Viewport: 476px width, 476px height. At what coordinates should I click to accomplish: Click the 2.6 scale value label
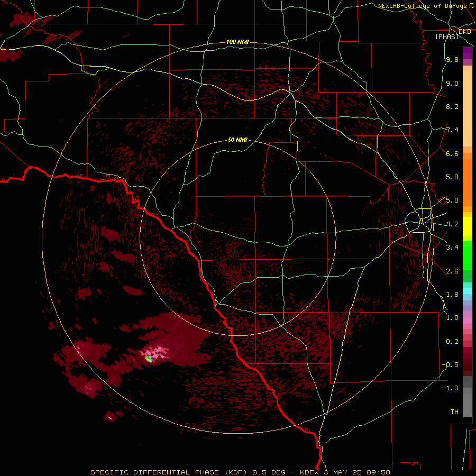tap(452, 271)
